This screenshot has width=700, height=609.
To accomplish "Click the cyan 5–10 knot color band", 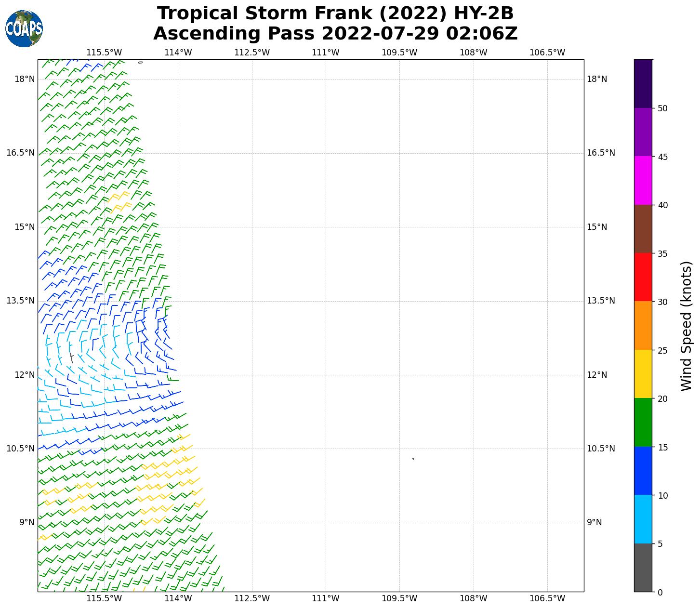I will [643, 519].
